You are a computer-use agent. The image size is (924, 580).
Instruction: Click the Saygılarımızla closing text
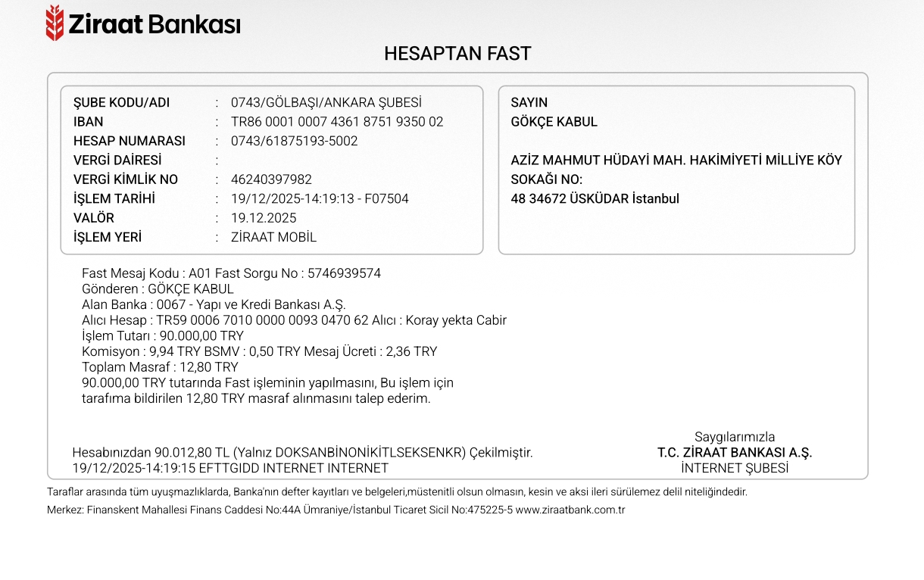735,437
